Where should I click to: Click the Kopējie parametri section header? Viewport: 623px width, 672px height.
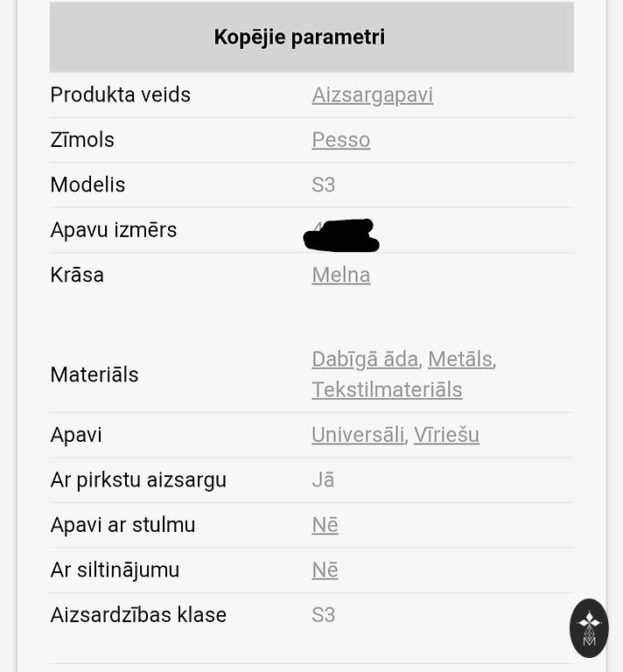(x=299, y=37)
